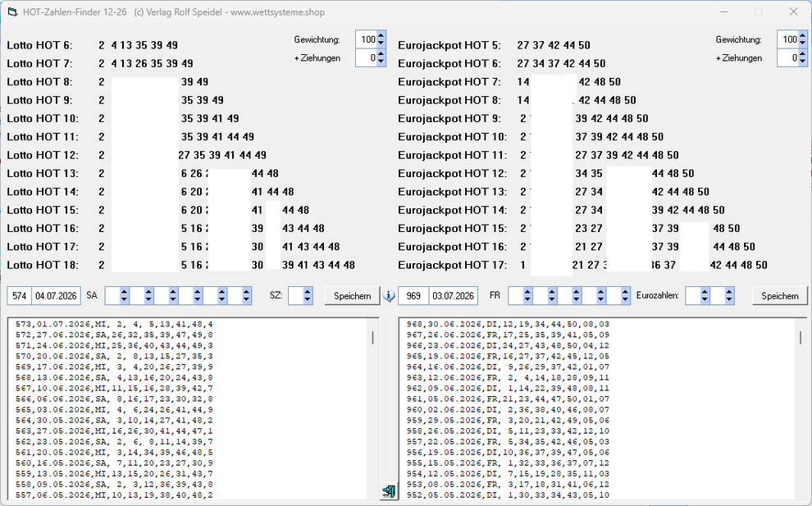
Task: Increase the Eurojackpot +Ziehungen value
Action: click(x=803, y=54)
